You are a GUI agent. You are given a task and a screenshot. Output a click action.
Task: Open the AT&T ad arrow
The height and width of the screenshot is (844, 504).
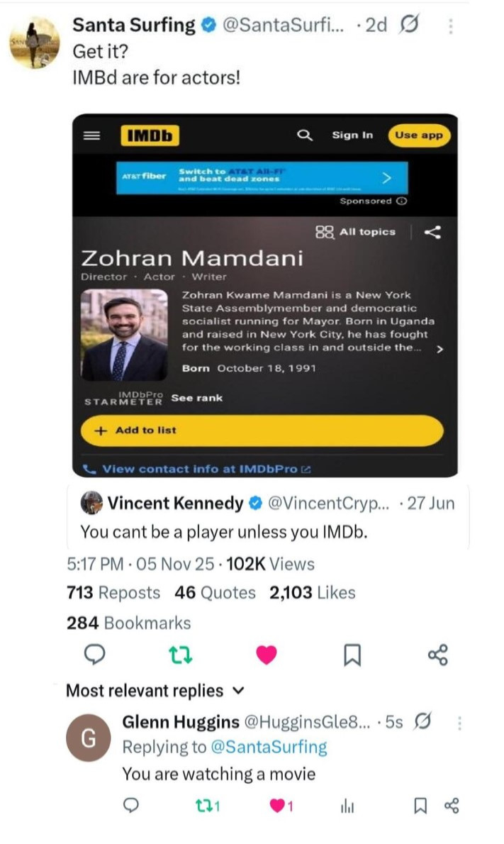tap(386, 177)
